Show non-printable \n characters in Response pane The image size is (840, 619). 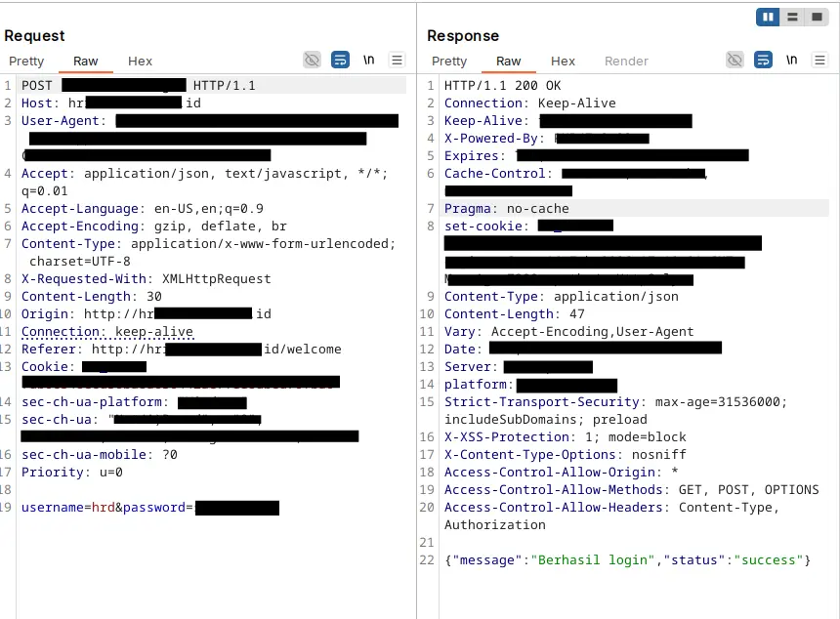coord(791,60)
